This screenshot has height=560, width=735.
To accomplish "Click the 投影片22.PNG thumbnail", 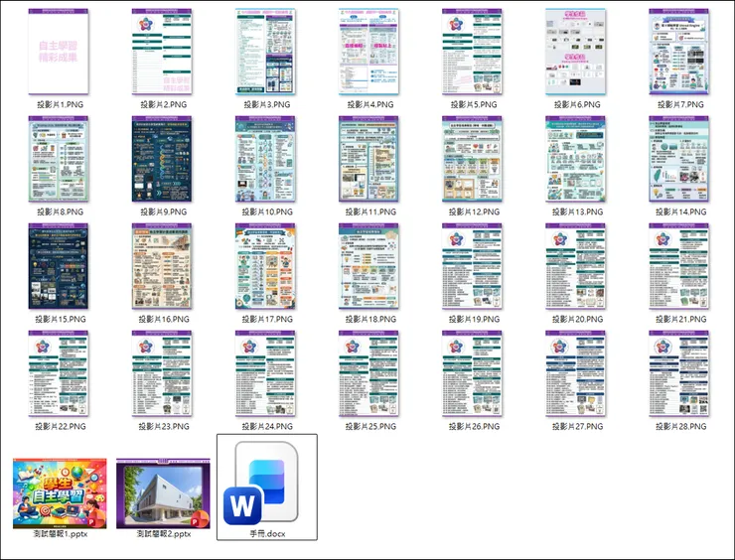I will (x=59, y=373).
